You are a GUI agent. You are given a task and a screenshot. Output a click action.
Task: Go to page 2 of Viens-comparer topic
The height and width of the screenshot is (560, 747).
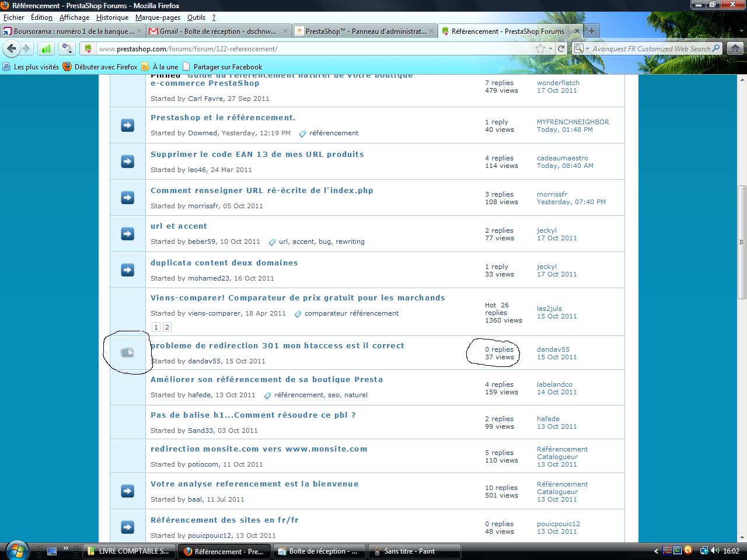[167, 327]
